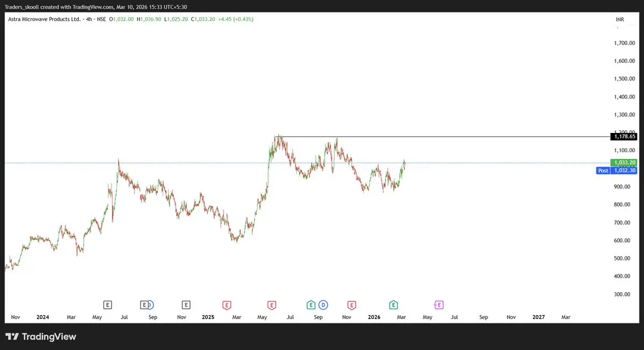This screenshot has width=644, height=350.
Task: Click the 4h interval in the chart legend
Action: 89,19
